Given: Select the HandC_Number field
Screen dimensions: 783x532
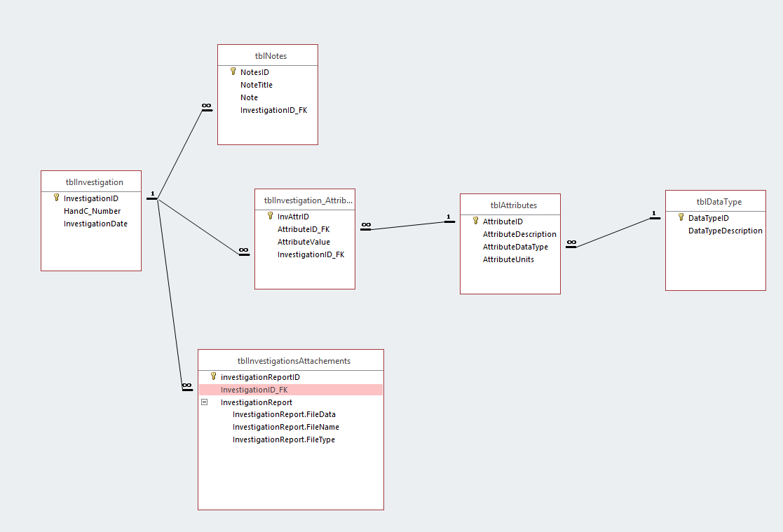Looking at the screenshot, I should tap(91, 211).
